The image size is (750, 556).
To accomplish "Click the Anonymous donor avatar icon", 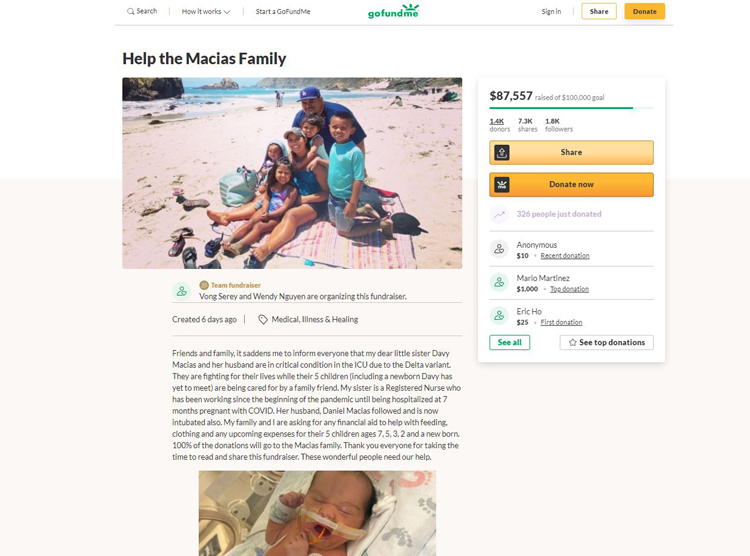I will 499,249.
